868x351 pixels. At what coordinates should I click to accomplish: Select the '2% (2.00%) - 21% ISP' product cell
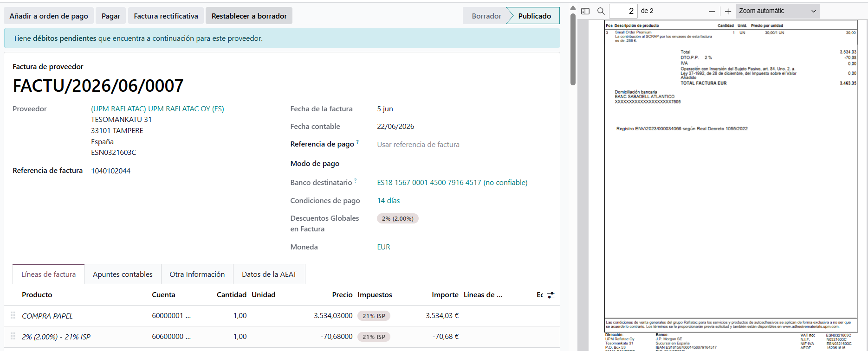(x=56, y=337)
